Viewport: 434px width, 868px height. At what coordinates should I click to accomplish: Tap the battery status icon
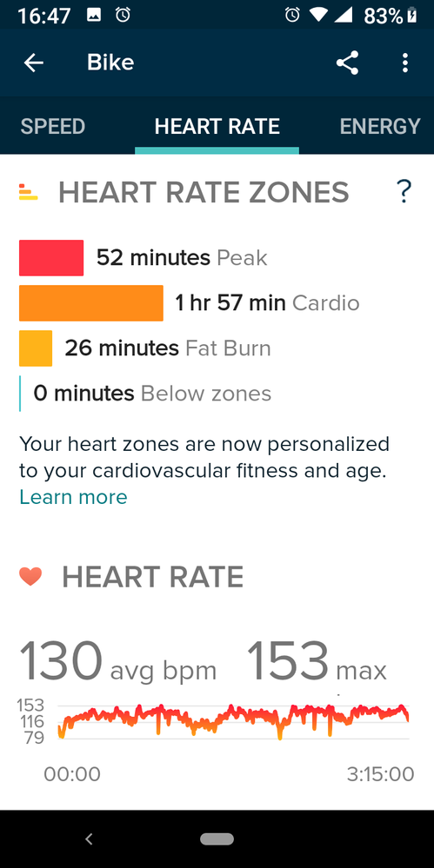click(x=412, y=16)
